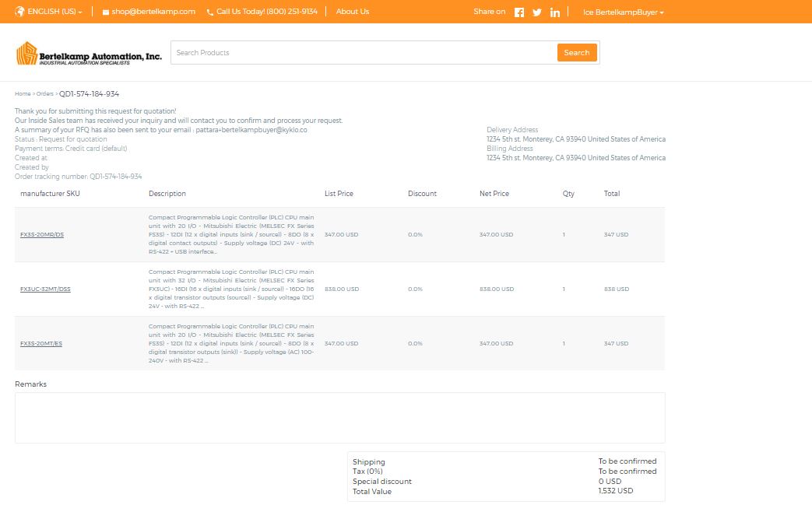Select the Billing Address label
The width and height of the screenshot is (812, 526).
(510, 149)
